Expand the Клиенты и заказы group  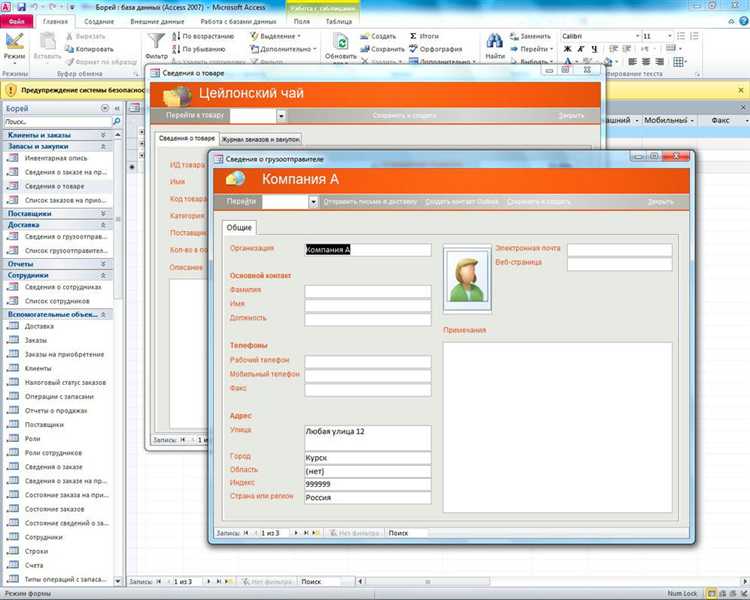tap(103, 135)
